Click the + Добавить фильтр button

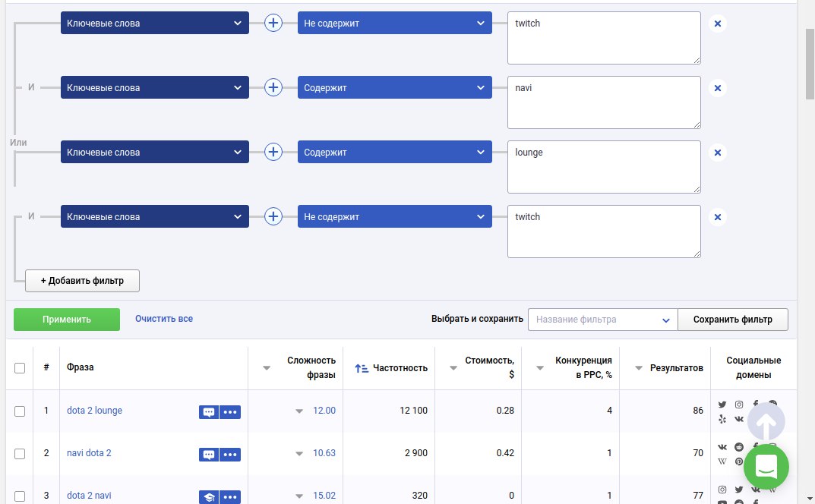click(82, 281)
